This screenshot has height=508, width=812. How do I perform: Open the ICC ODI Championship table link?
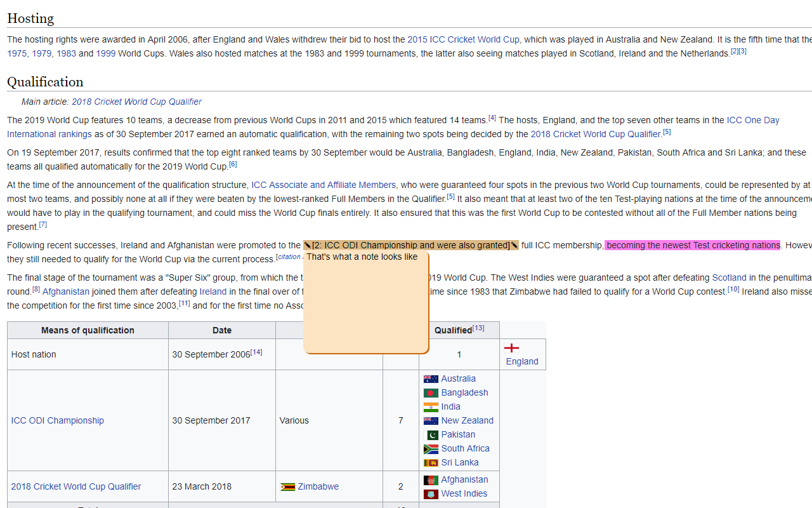(57, 420)
